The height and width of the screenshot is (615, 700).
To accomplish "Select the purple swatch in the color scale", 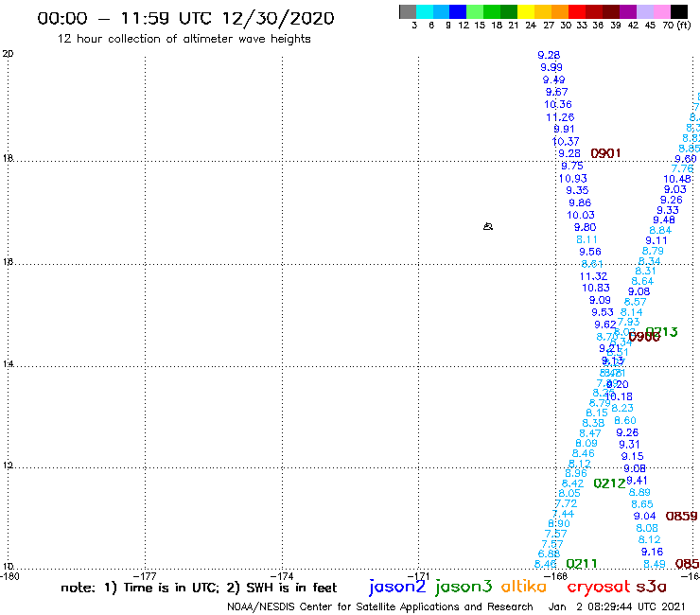I will (628, 11).
